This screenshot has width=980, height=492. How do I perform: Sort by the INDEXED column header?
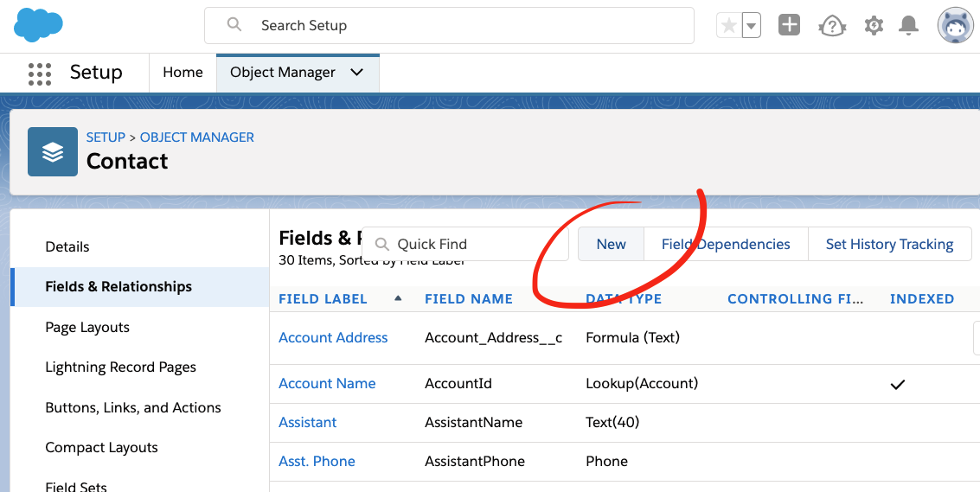click(922, 299)
